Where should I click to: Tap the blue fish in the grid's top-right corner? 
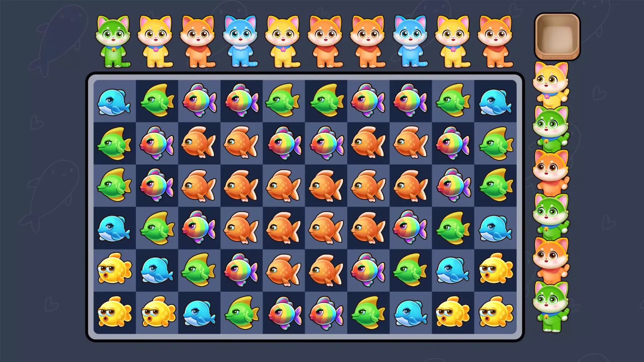pos(495,102)
